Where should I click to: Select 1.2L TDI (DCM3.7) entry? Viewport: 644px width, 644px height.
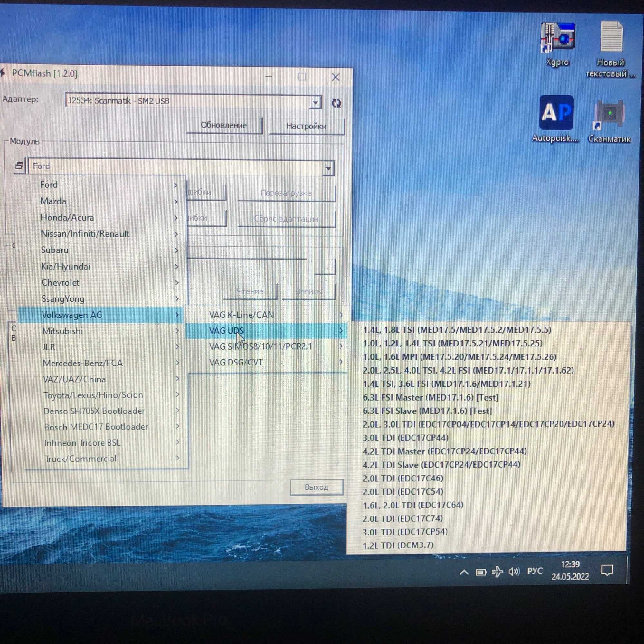point(398,545)
